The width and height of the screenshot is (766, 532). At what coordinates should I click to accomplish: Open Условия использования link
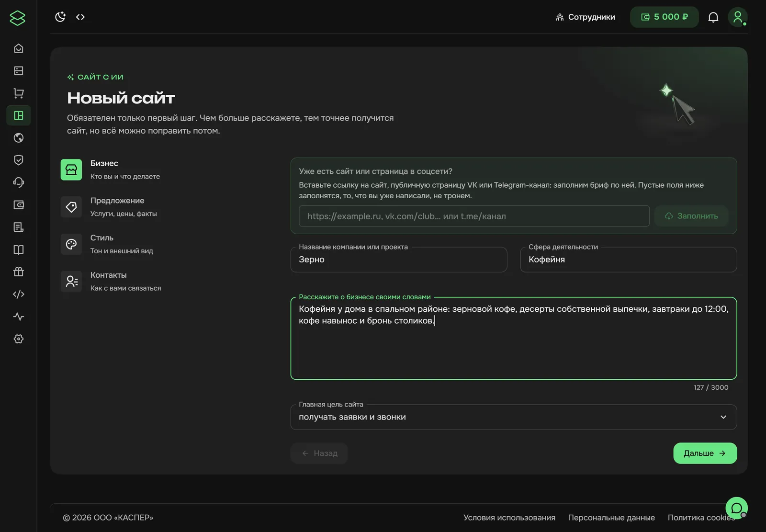point(509,518)
